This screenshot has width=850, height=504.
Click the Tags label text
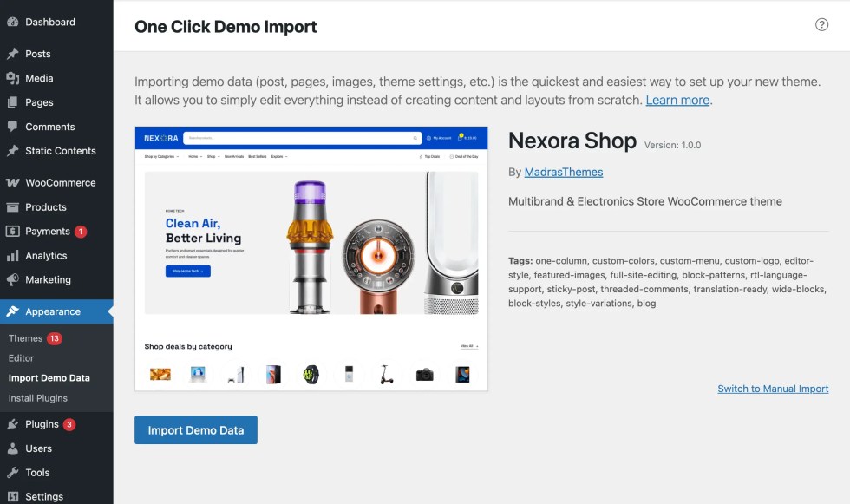tap(520, 260)
